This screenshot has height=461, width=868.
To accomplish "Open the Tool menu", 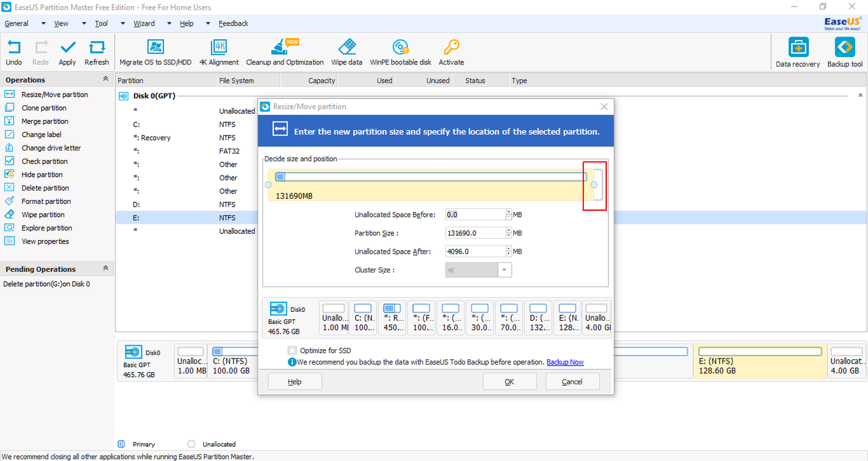I will [101, 23].
